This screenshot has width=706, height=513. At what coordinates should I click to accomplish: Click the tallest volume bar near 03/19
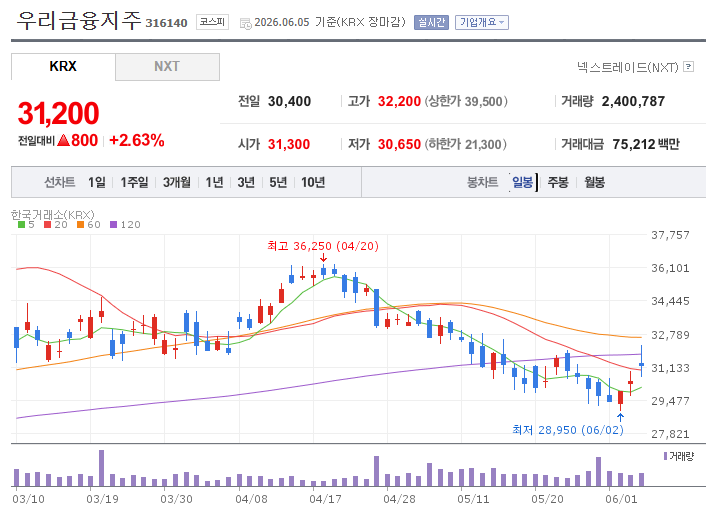(x=101, y=468)
